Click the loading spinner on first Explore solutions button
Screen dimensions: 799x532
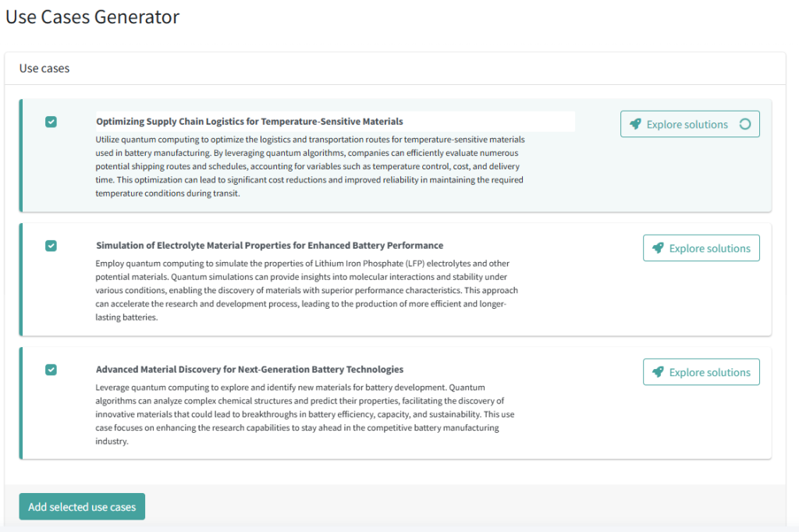(744, 124)
